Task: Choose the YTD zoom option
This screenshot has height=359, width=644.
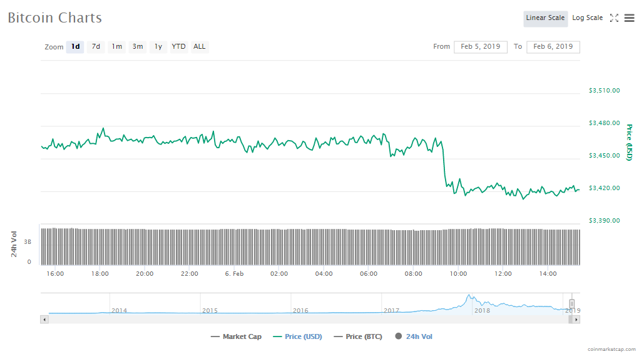Action: coord(179,47)
